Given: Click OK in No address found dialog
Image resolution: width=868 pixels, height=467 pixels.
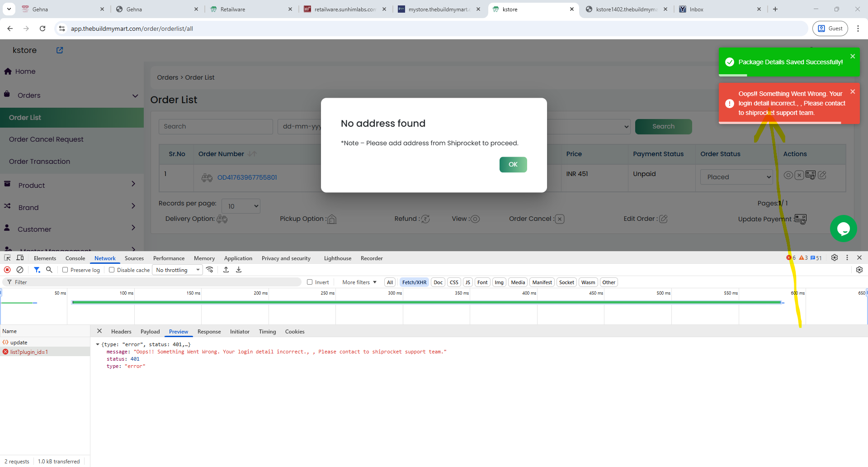Looking at the screenshot, I should pos(513,165).
